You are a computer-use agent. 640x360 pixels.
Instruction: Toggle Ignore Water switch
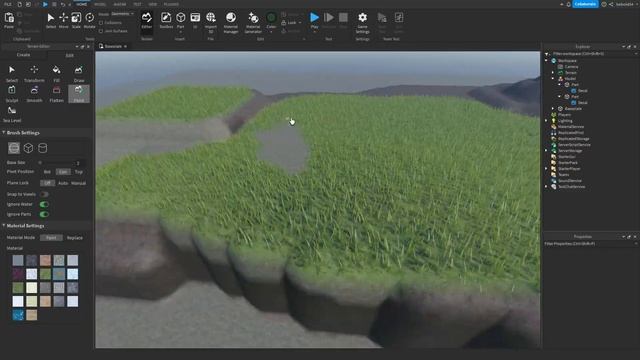pos(44,204)
